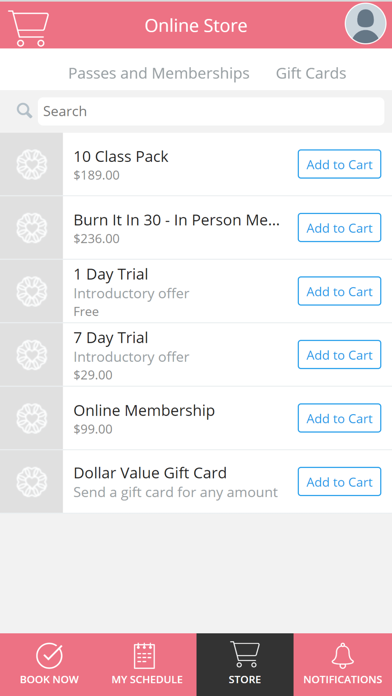Switch to the Gift Cards tab

(311, 73)
